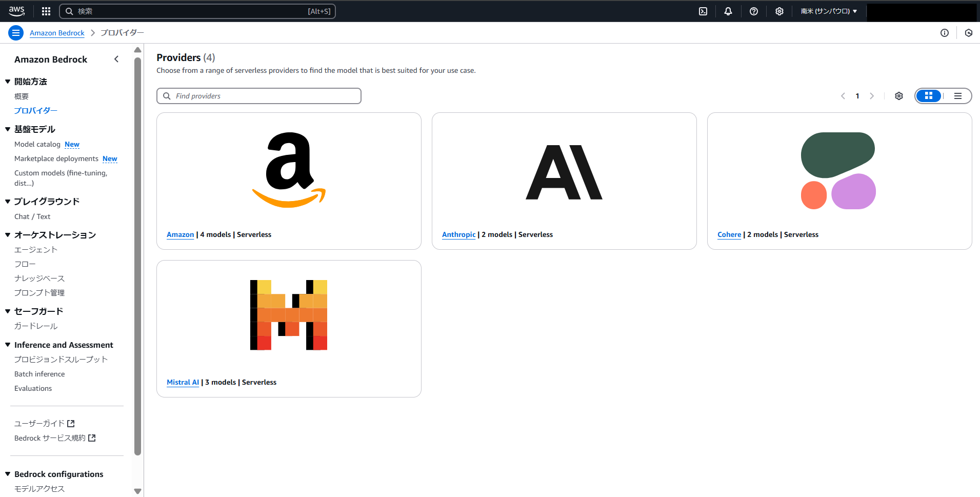Open the top bar settings gear
The width and height of the screenshot is (980, 497).
coord(779,11)
